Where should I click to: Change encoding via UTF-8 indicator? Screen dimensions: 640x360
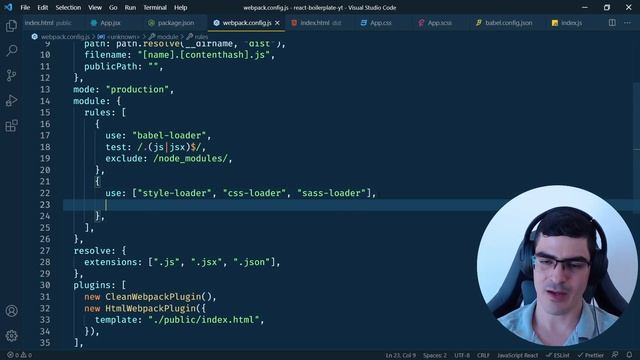pos(462,356)
